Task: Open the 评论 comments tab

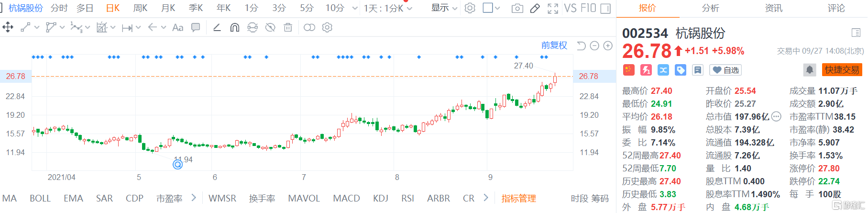Action: (836, 8)
